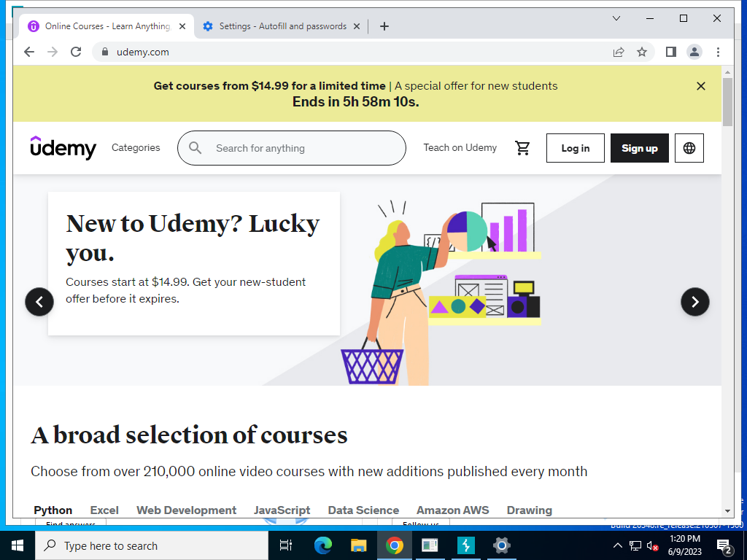
Task: Reload the udemy.com page
Action: click(x=76, y=52)
